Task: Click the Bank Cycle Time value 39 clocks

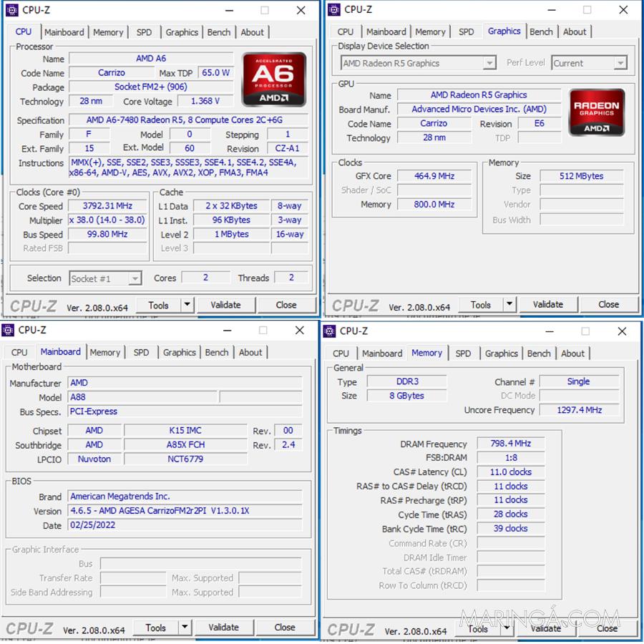Action: tap(511, 529)
